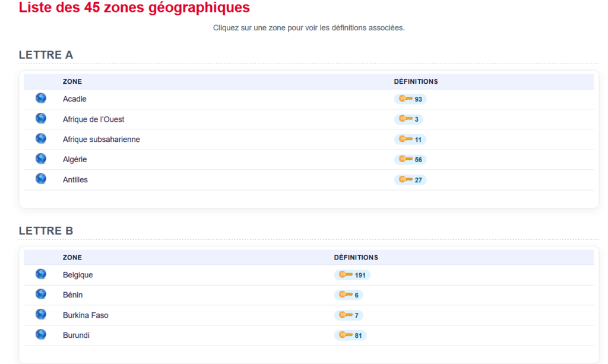This screenshot has width=608, height=364.
Task: Click the 81 definitions badge for Burundi
Action: (350, 335)
